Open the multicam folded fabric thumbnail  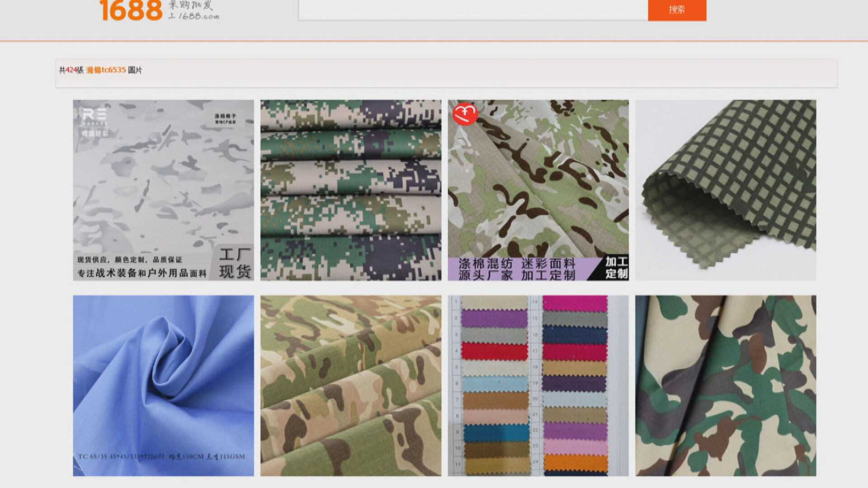click(x=350, y=385)
